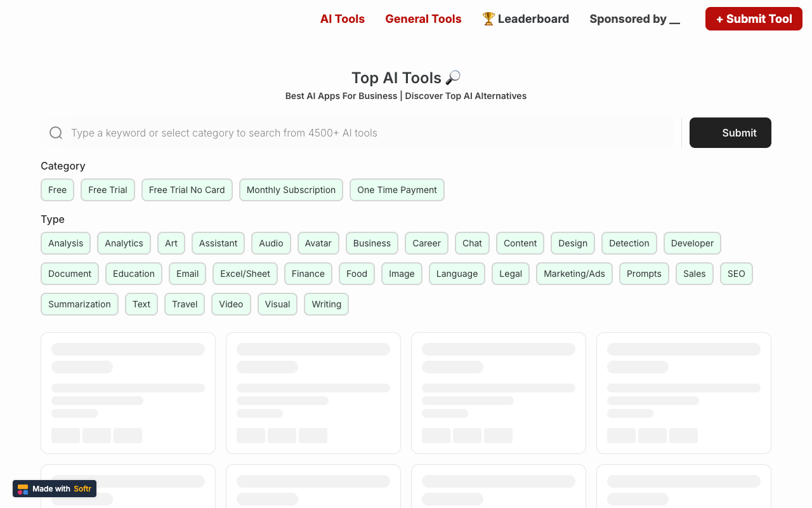Filter by Design type
The width and height of the screenshot is (812, 508).
[573, 243]
